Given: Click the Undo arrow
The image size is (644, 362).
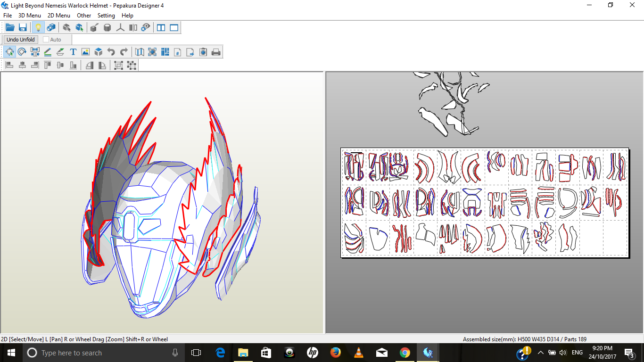Looking at the screenshot, I should pos(111,52).
